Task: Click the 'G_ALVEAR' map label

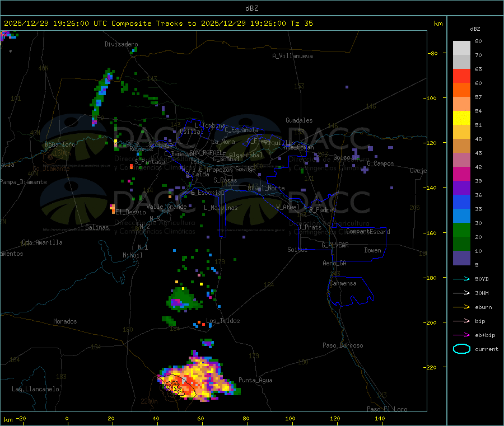Action: pyautogui.click(x=335, y=245)
